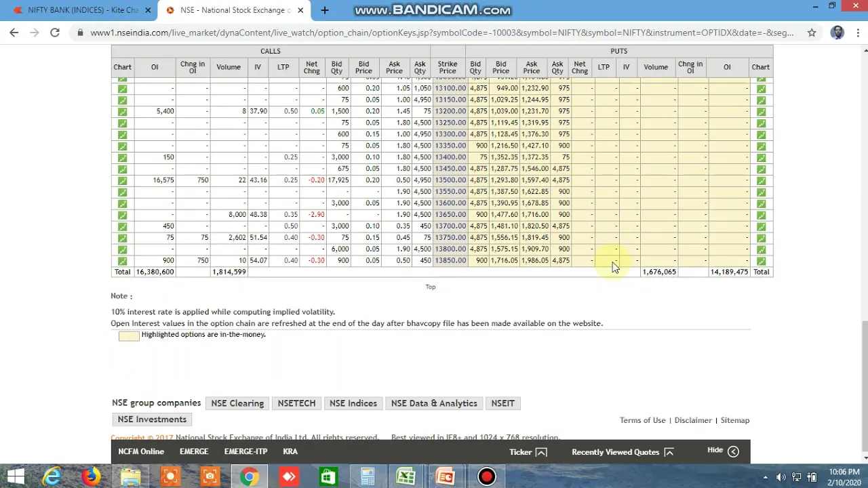Open NSE Data & Analytics link
Viewport: 868px width, 488px height.
pyautogui.click(x=434, y=403)
